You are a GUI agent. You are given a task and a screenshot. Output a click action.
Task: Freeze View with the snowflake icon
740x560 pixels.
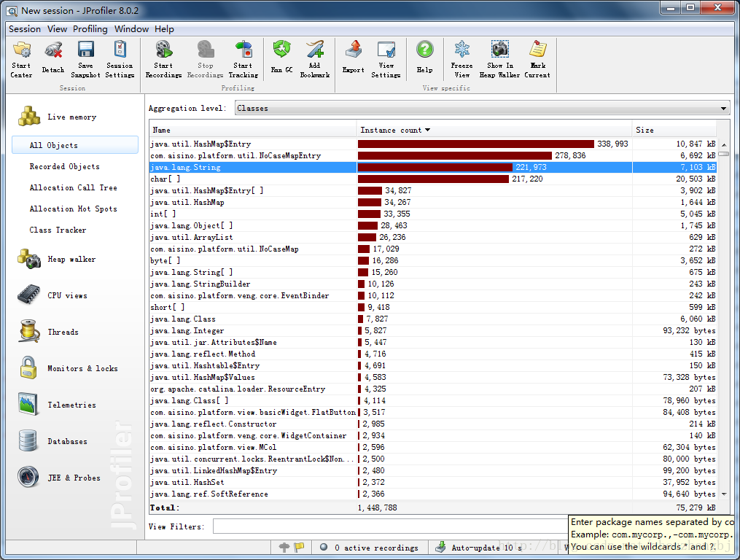point(462,60)
